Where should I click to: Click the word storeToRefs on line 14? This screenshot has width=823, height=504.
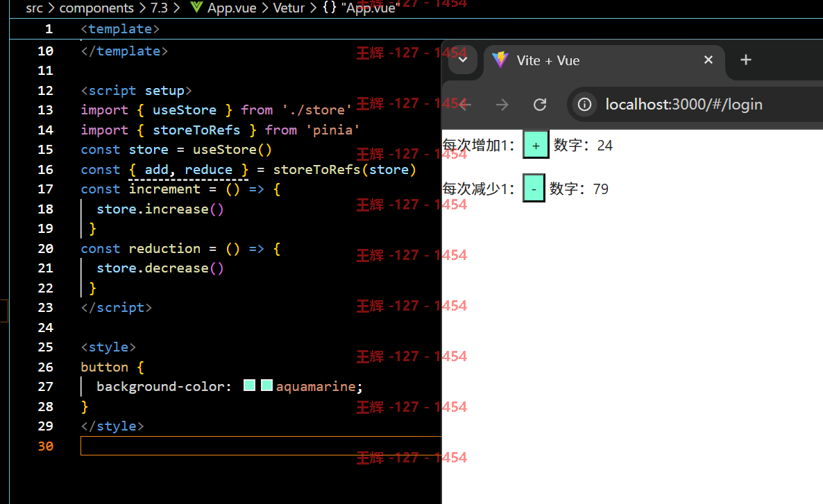(x=196, y=130)
